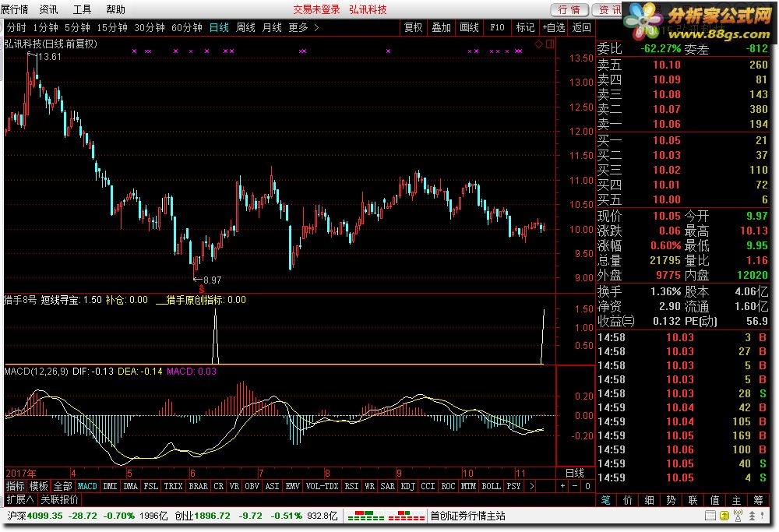
Task: Select BRAR indicator tab
Action: 198,486
